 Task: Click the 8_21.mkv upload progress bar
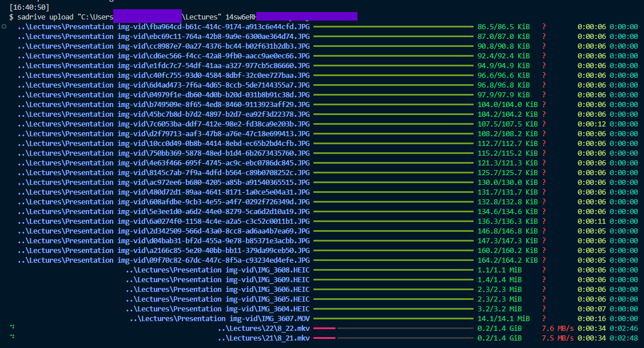click(393, 338)
